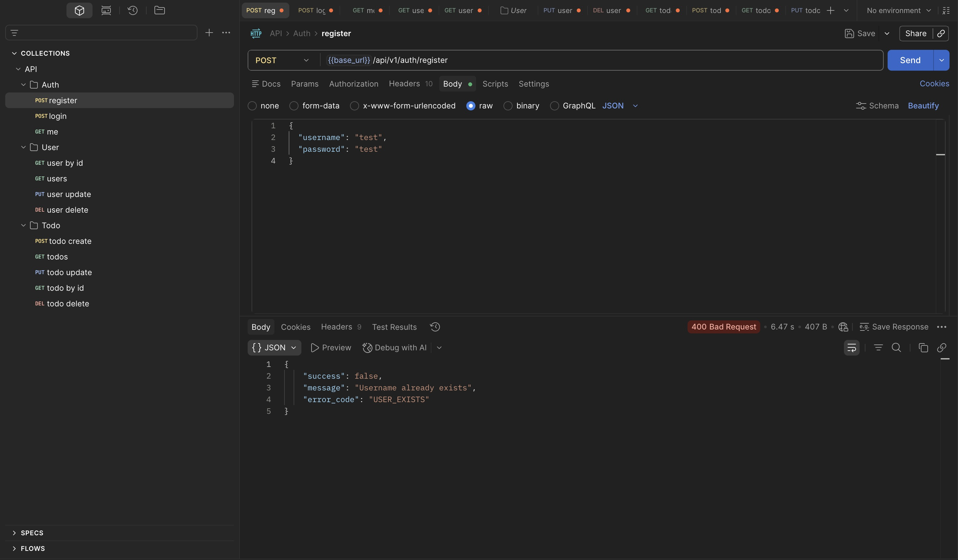Image resolution: width=958 pixels, height=560 pixels.
Task: Open the Collections sidebar icon
Action: (x=79, y=10)
